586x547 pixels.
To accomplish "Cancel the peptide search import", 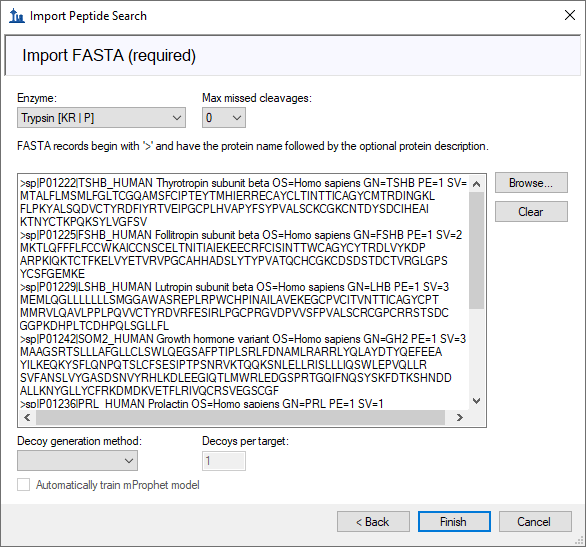I will click(x=535, y=521).
